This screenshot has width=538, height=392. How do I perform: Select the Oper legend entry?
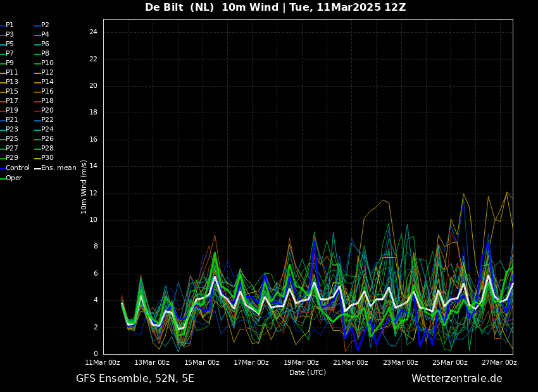(x=11, y=178)
